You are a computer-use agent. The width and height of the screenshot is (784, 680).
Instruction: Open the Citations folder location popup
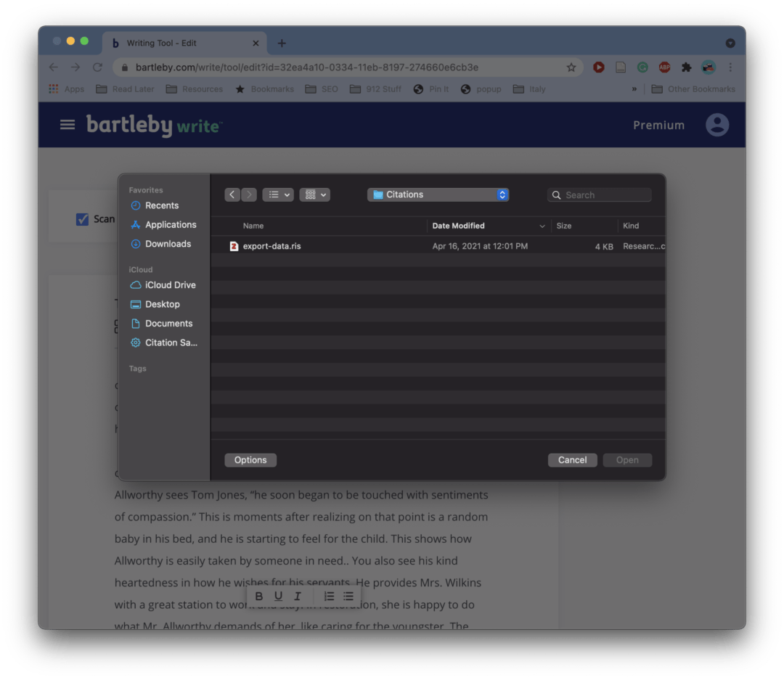[438, 194]
